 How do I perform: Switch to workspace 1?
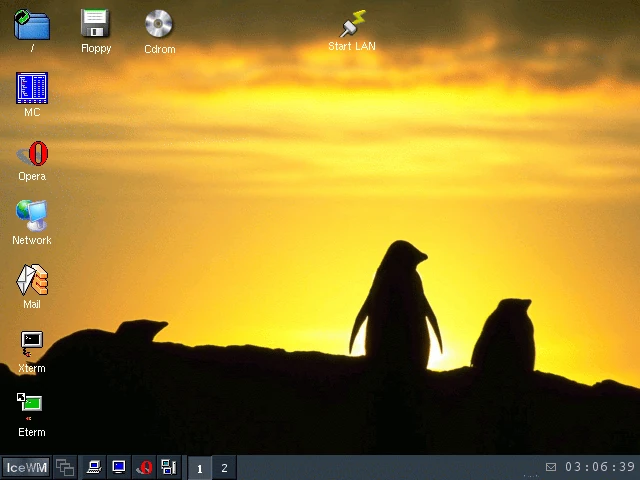200,468
